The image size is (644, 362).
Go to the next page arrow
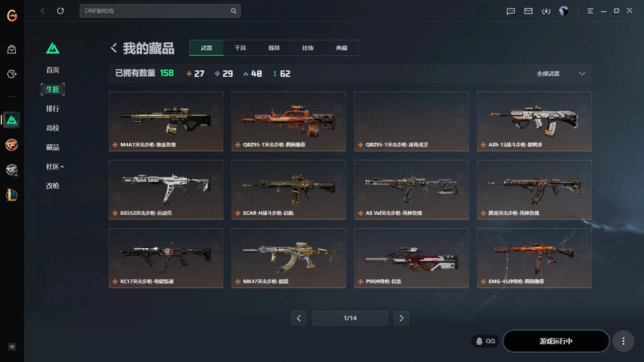click(401, 318)
